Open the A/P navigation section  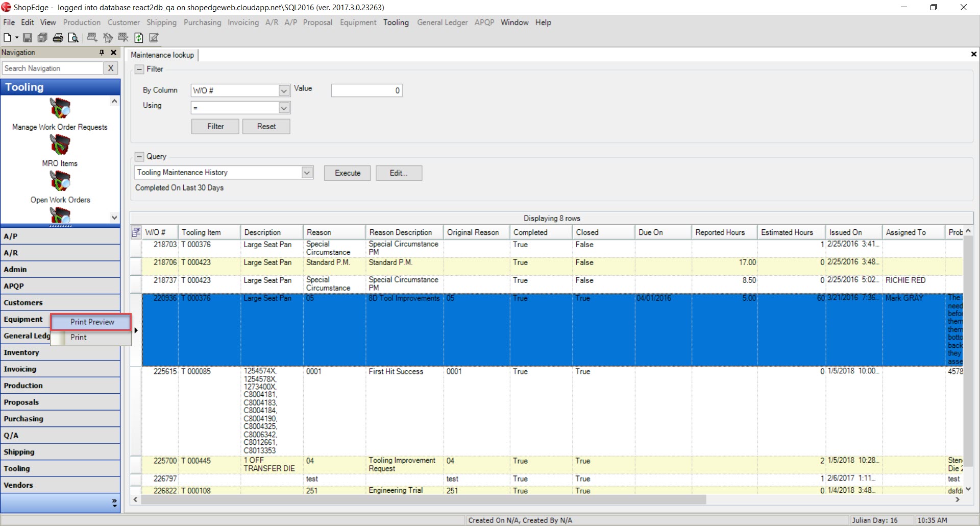tap(60, 236)
